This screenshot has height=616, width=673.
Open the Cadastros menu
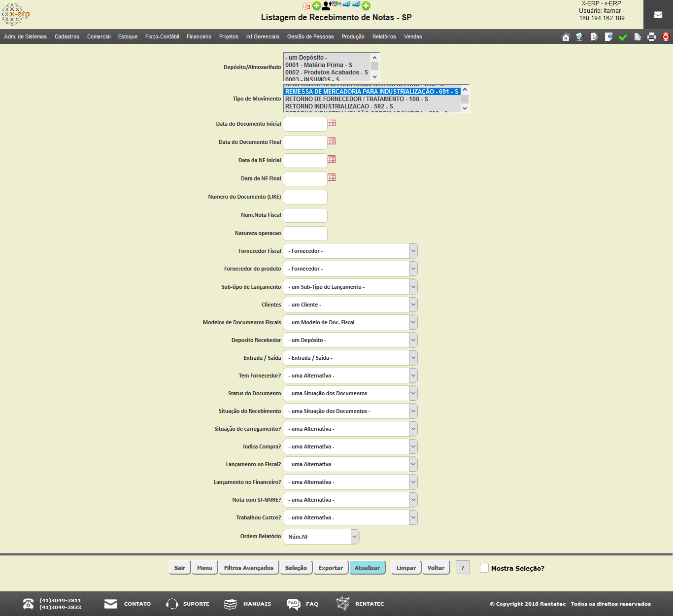click(x=67, y=36)
